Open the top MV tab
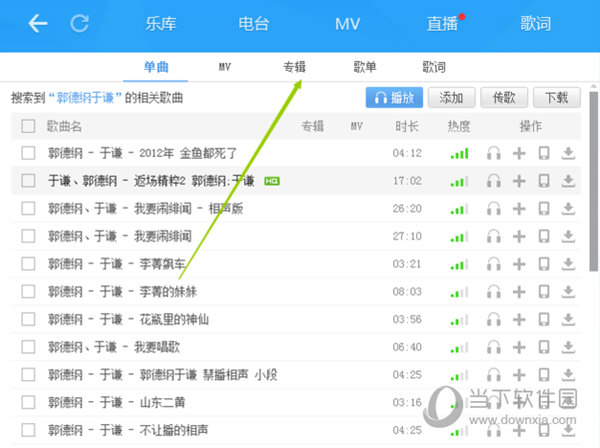This screenshot has width=600, height=448. point(347,24)
